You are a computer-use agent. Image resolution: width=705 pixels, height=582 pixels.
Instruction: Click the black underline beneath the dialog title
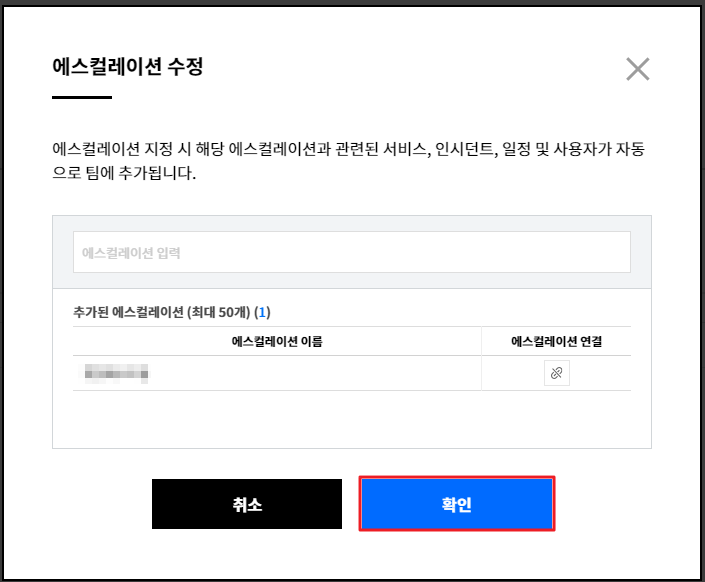[x=82, y=97]
